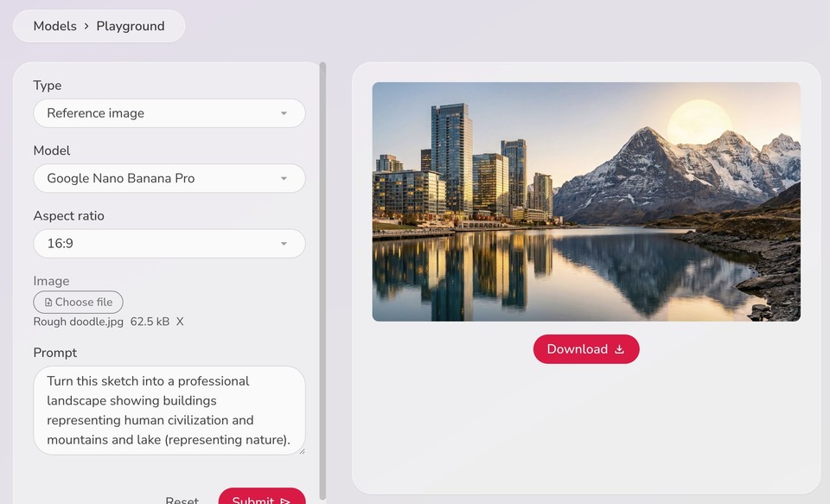830x504 pixels.
Task: Expand the Model dropdown Google Nano Banana Pro
Action: 169,178
